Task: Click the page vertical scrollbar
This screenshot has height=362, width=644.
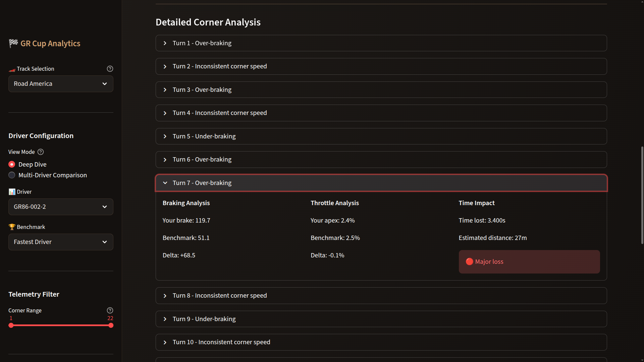Action: (642, 194)
